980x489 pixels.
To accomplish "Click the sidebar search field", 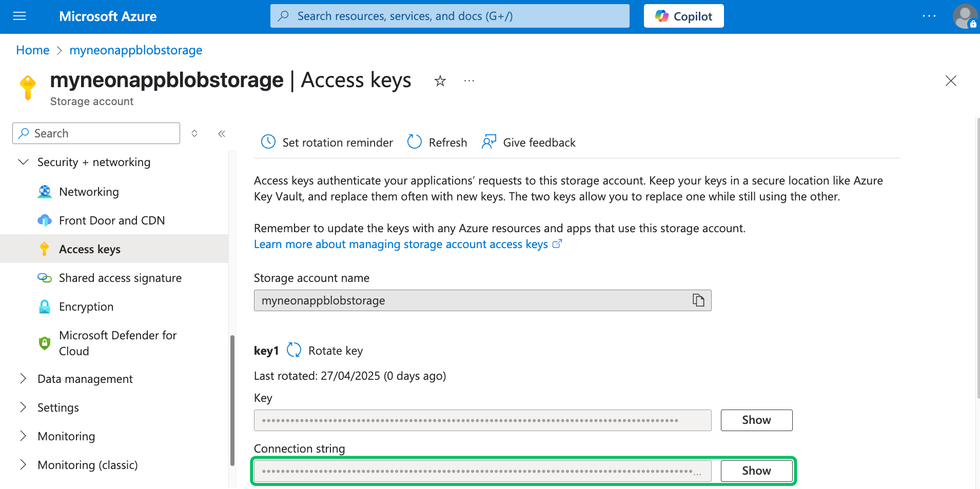I will 95,133.
